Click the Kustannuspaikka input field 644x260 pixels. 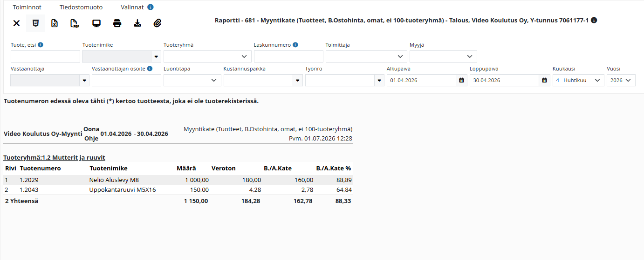tap(258, 80)
